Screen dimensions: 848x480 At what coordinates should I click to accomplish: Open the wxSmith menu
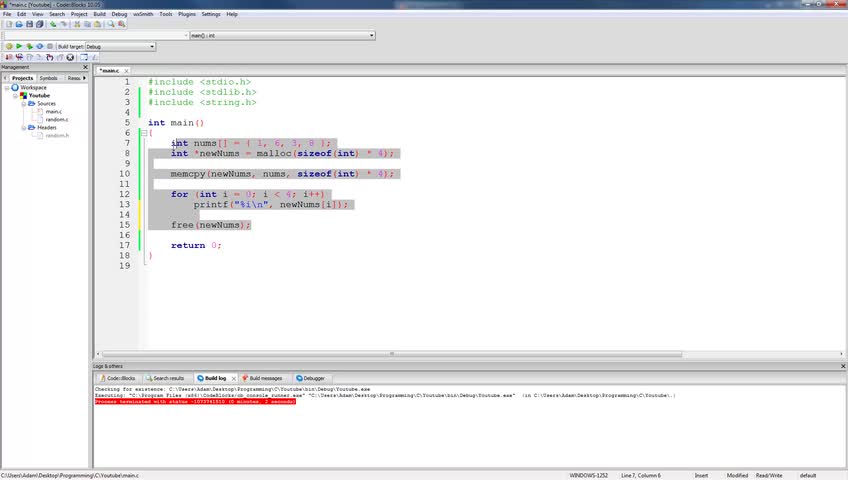143,14
